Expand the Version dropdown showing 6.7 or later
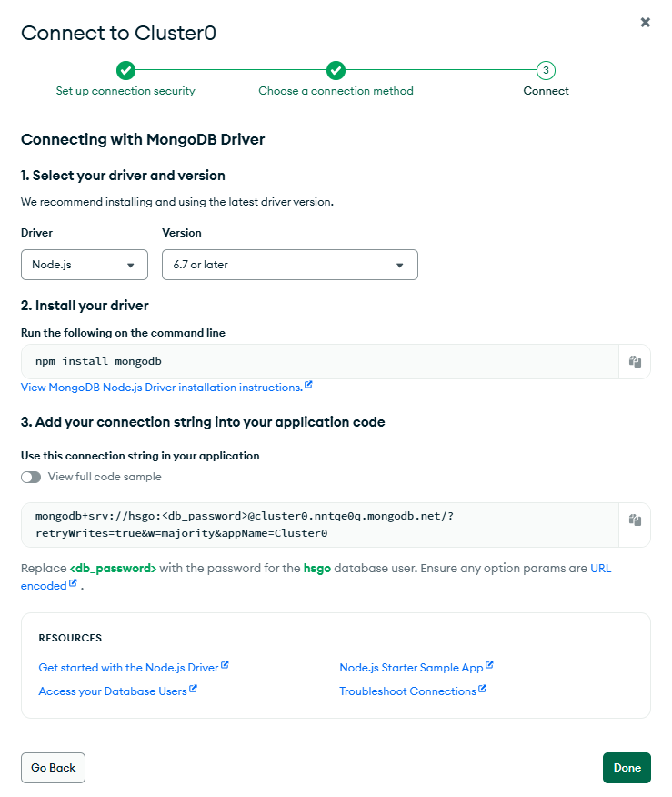 (x=289, y=265)
